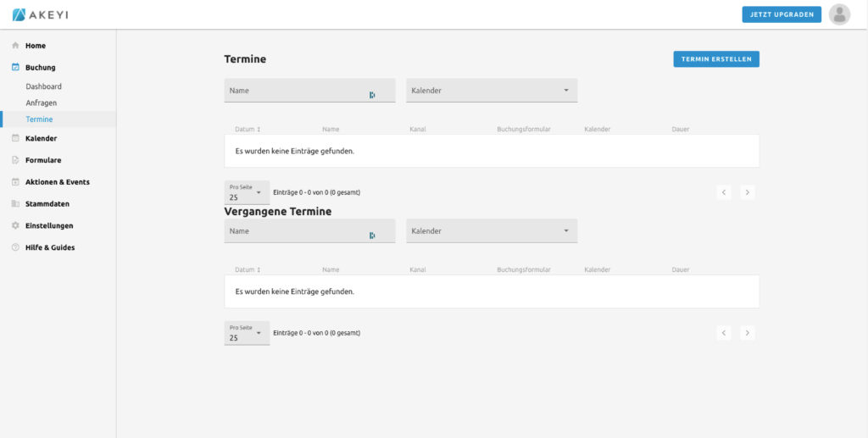The width and height of the screenshot is (868, 438).
Task: Click the Kalender icon in sidebar
Action: (15, 138)
